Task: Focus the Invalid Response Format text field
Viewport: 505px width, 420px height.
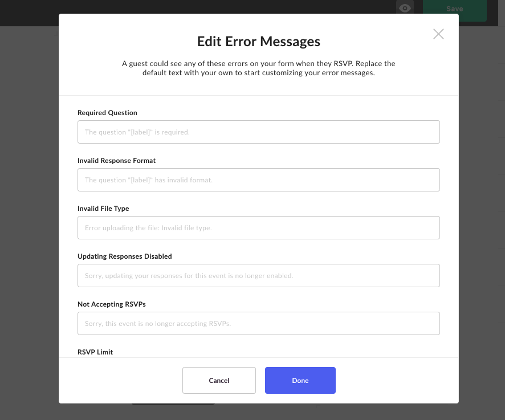Action: tap(259, 180)
